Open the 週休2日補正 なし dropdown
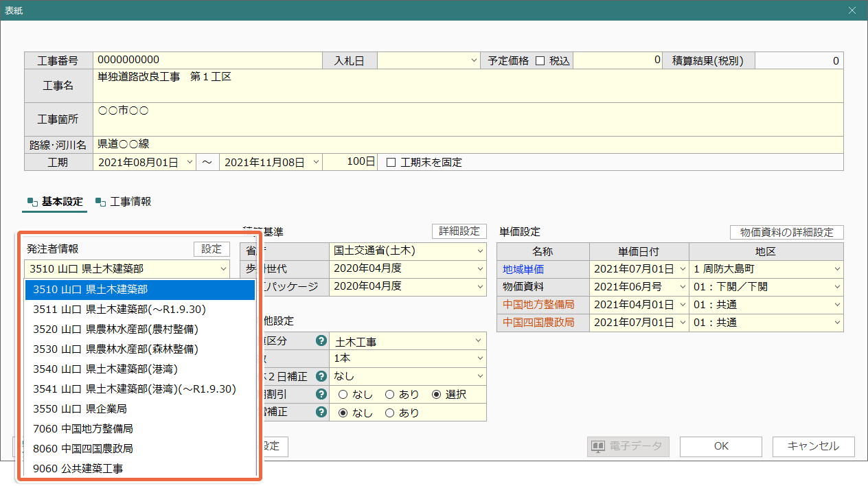868x486 pixels. pyautogui.click(x=479, y=377)
